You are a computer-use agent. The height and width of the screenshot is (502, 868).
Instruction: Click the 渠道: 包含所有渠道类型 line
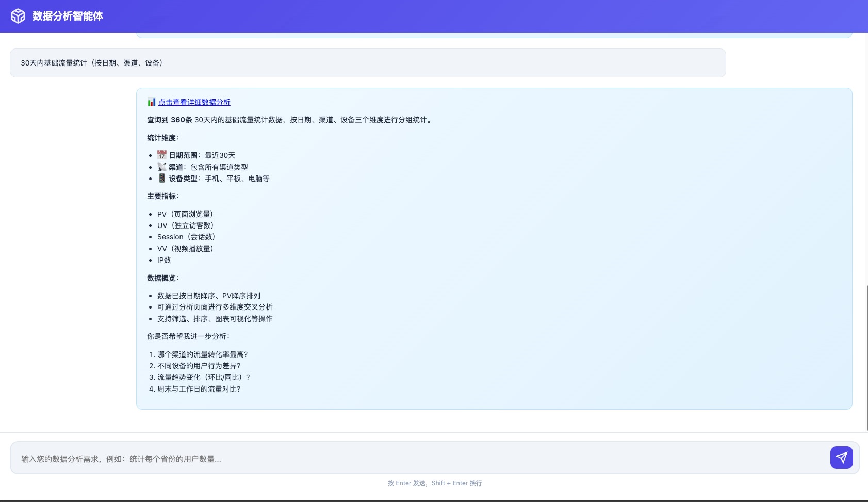203,167
